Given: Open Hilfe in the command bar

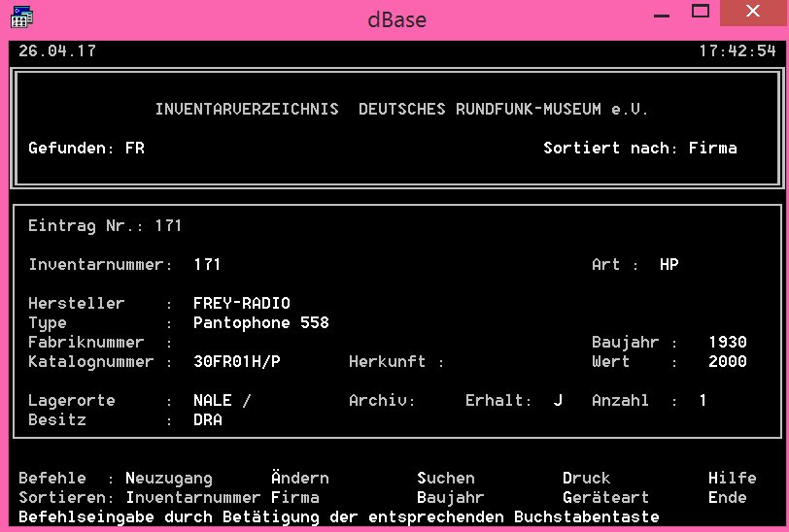Looking at the screenshot, I should click(x=732, y=478).
